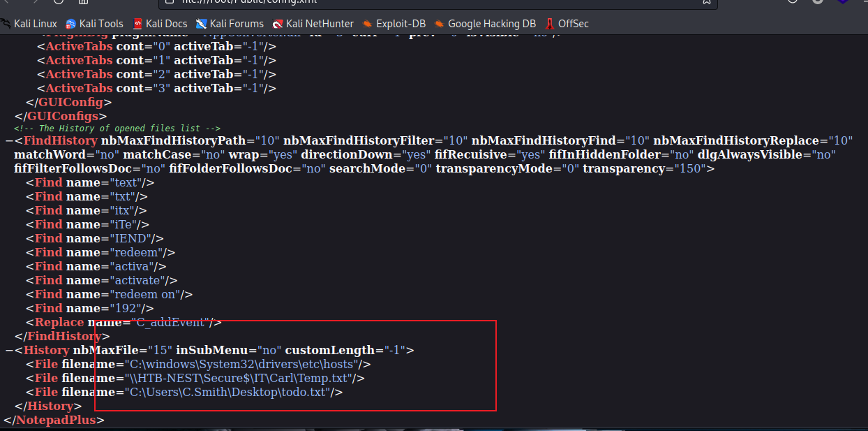Screen dimensions: 868x431
Task: Click the fifFilterFollowsDoc attribute
Action: 89,168
